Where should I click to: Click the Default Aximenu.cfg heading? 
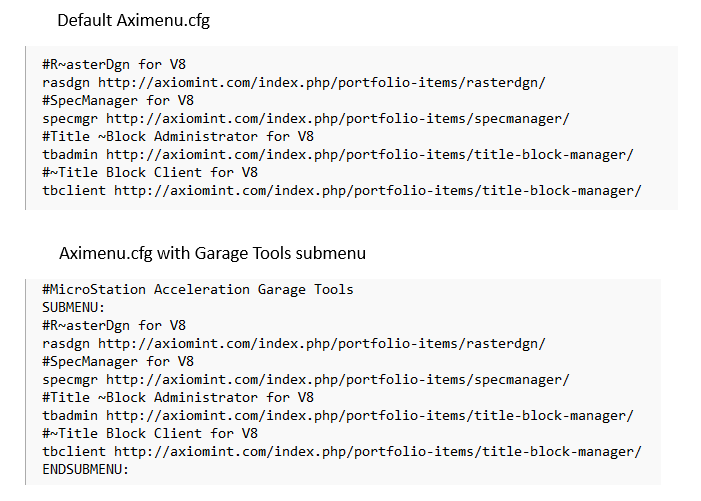(133, 21)
